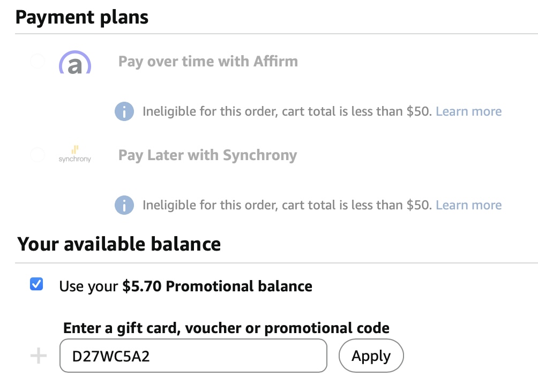Click the "Pay over time with Affirm" label
Image resolution: width=538 pixels, height=392 pixels.
click(x=208, y=62)
